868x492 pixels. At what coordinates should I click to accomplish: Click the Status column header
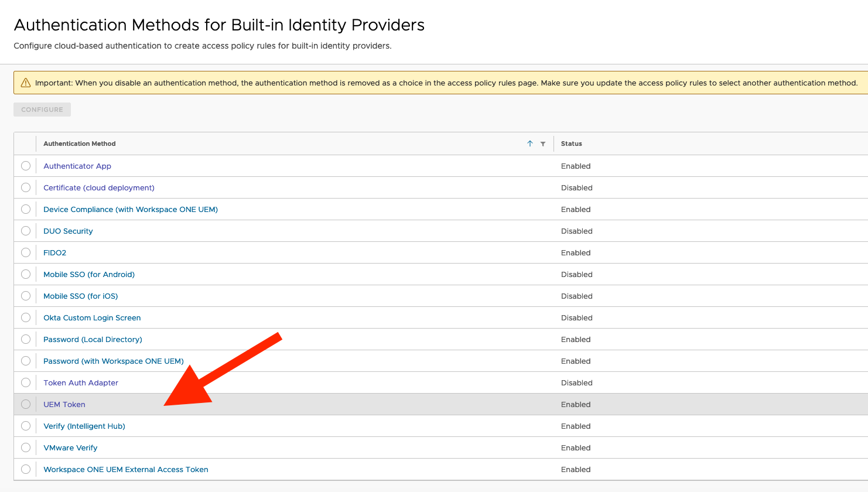pyautogui.click(x=572, y=143)
